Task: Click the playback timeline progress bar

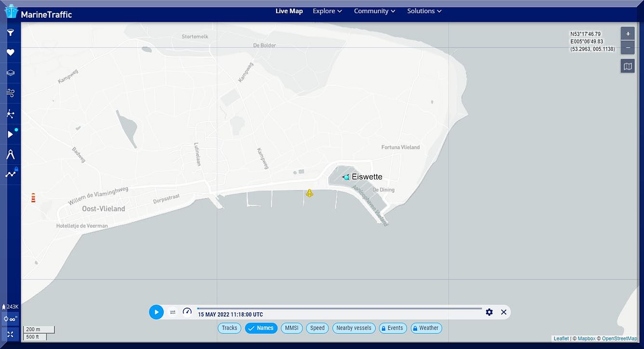Action: pos(340,309)
